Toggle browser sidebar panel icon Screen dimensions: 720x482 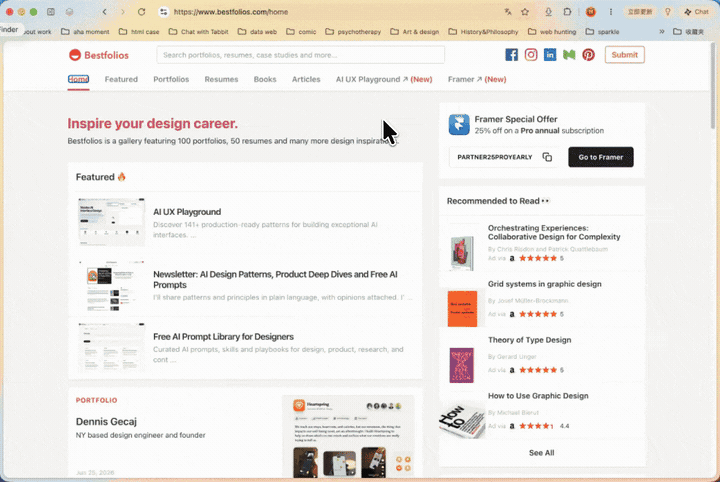tap(51, 12)
